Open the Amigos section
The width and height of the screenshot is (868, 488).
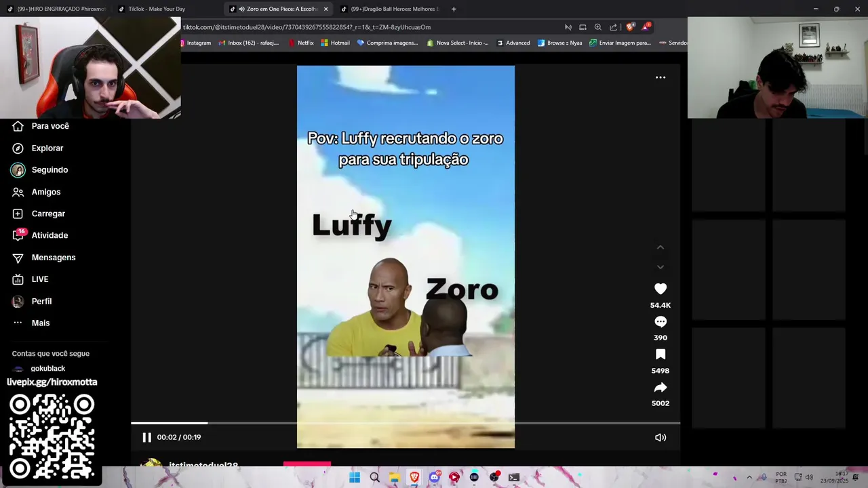tap(37, 192)
